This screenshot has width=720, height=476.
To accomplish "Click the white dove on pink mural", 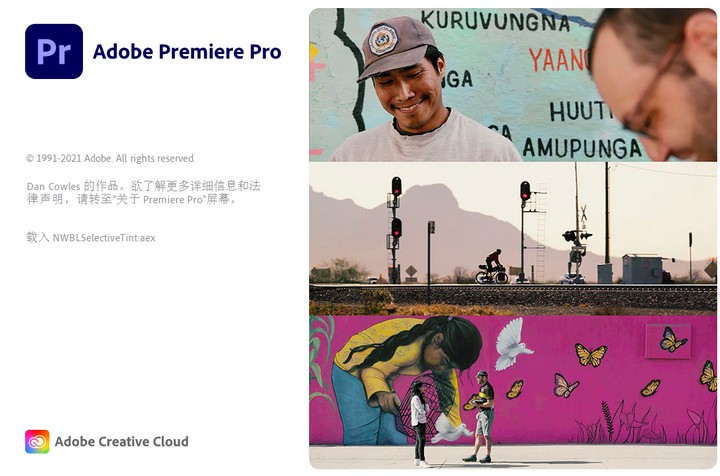I will 512,344.
